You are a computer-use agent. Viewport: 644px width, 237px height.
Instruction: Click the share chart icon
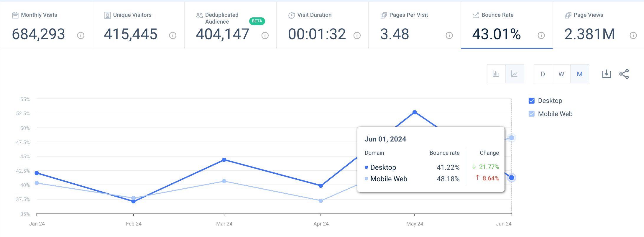coord(624,74)
